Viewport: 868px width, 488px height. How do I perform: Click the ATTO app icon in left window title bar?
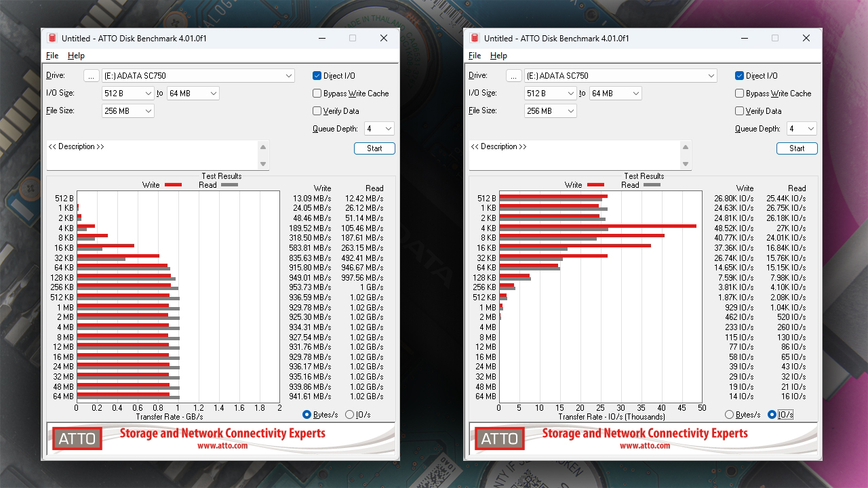coord(52,38)
